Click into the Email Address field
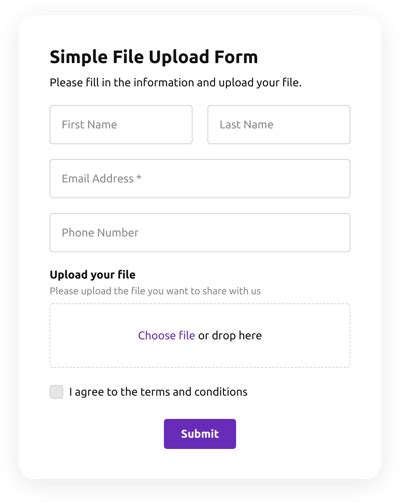The image size is (400, 503). pos(200,179)
